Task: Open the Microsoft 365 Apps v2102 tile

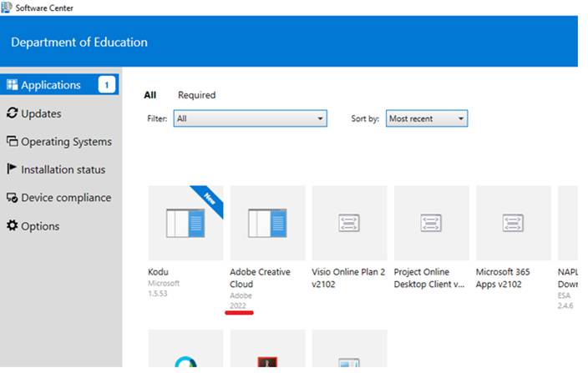Action: (x=513, y=223)
